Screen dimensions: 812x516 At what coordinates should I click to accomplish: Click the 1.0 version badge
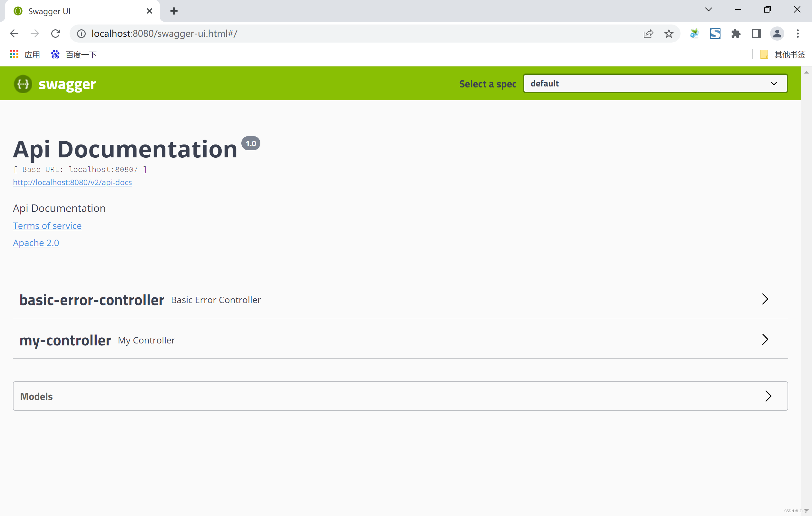pos(251,144)
